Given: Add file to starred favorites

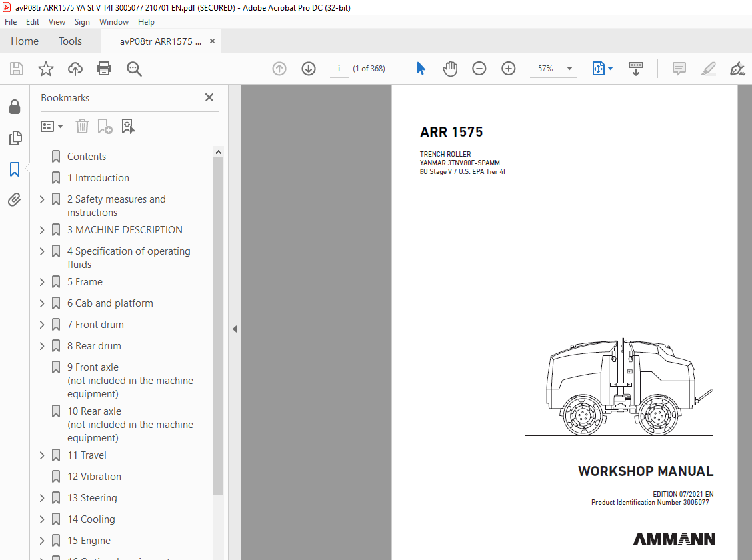Looking at the screenshot, I should tap(46, 69).
